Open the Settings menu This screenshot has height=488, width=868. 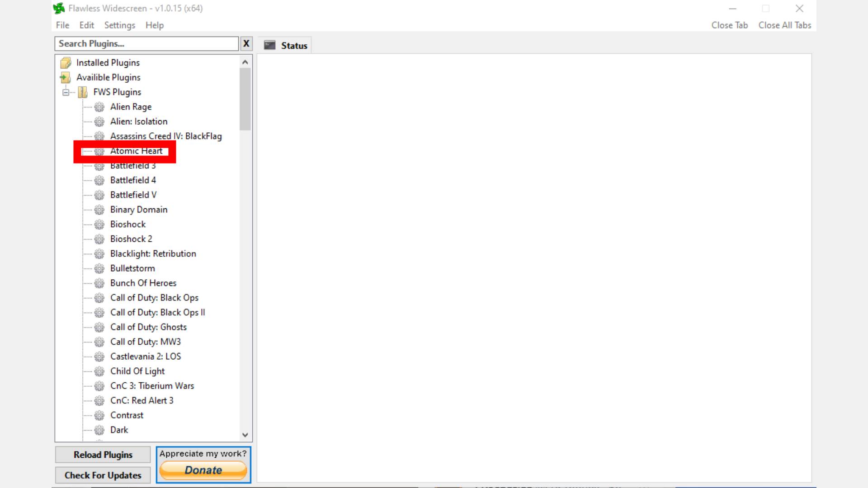[119, 25]
